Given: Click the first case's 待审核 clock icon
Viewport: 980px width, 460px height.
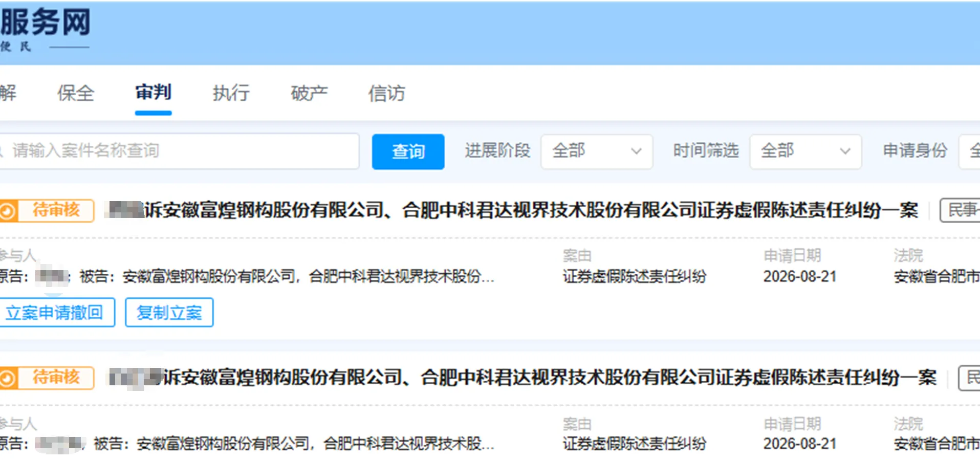Looking at the screenshot, I should (8, 210).
